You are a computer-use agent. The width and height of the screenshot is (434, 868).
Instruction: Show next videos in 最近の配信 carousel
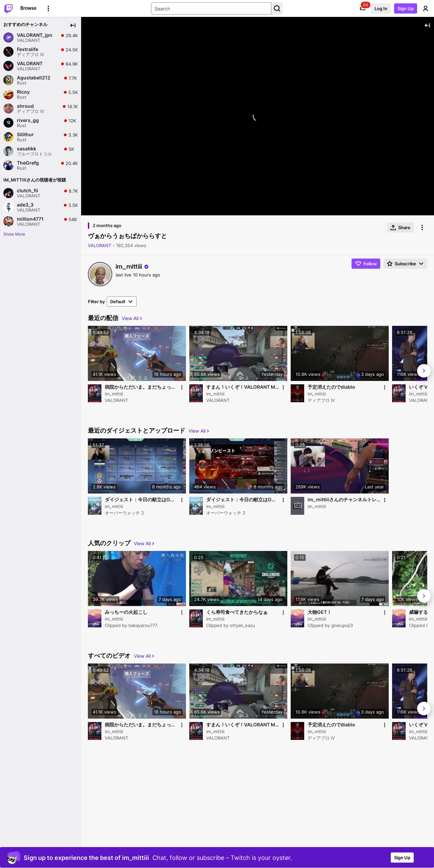point(424,371)
